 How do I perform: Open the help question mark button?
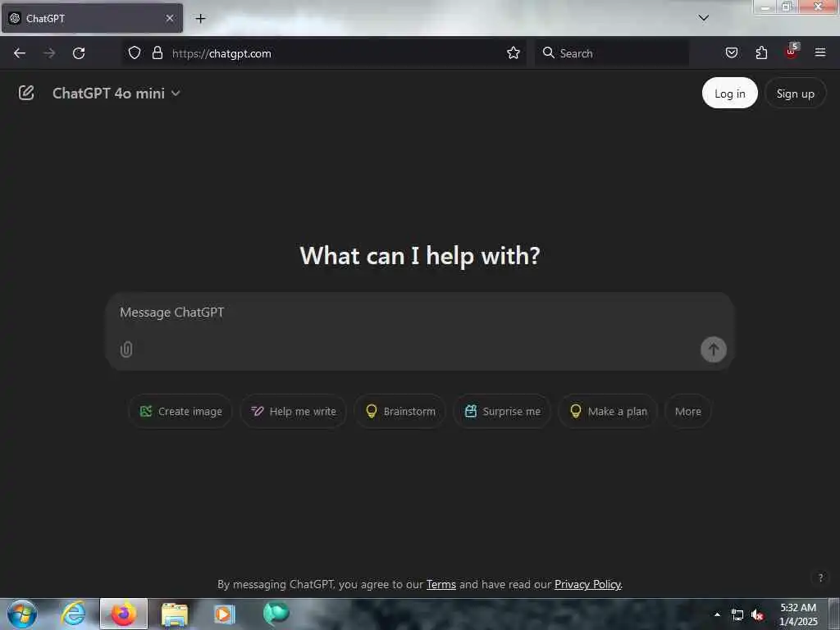coord(820,577)
